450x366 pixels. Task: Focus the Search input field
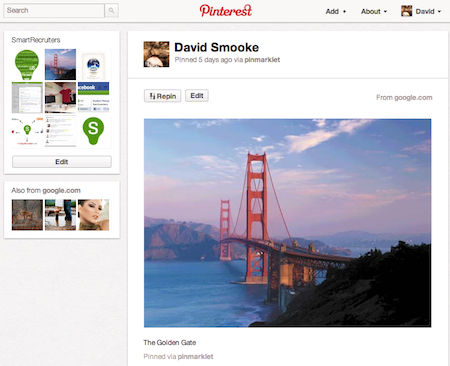[x=54, y=11]
